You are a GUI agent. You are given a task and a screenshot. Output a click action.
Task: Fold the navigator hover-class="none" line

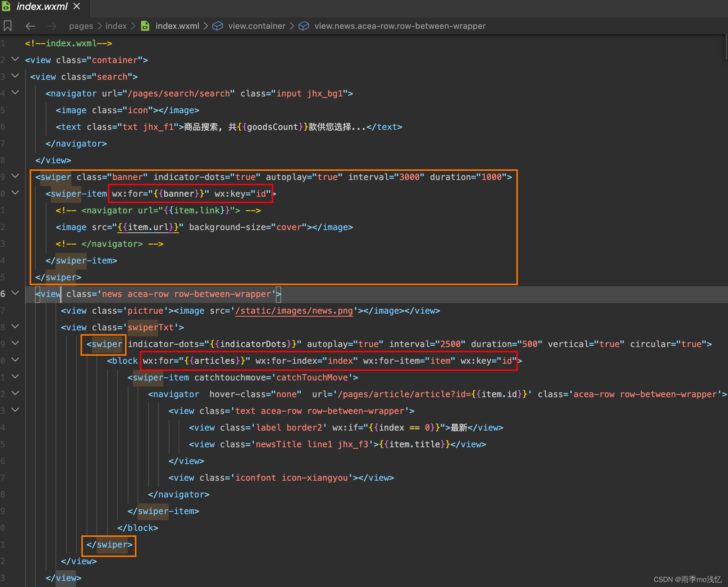pyautogui.click(x=15, y=393)
